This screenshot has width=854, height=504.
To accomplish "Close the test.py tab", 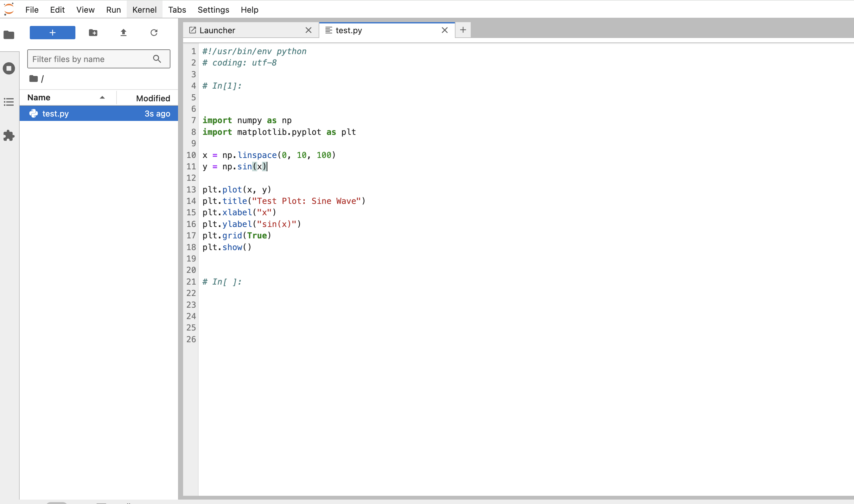I will point(444,30).
